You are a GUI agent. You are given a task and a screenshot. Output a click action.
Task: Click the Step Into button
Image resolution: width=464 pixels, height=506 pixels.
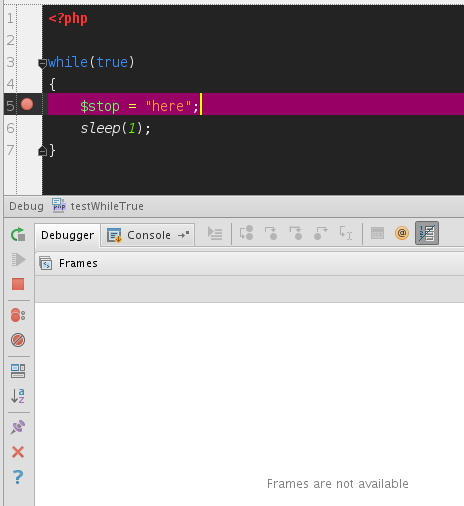pos(271,233)
